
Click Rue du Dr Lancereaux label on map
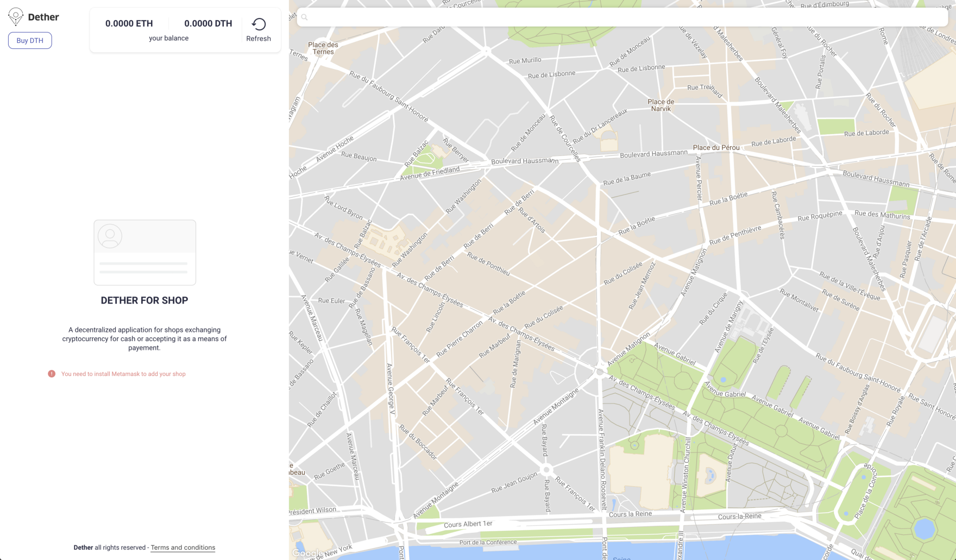600,126
